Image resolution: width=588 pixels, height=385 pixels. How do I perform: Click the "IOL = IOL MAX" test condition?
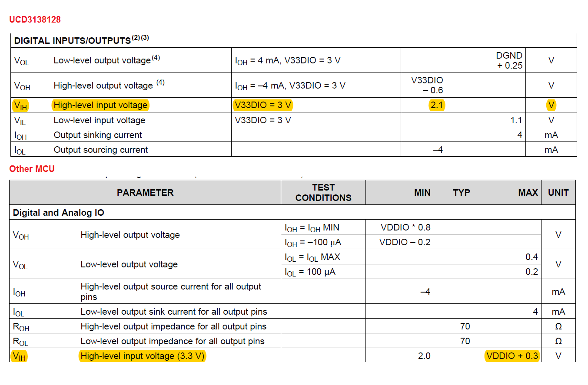coord(312,257)
